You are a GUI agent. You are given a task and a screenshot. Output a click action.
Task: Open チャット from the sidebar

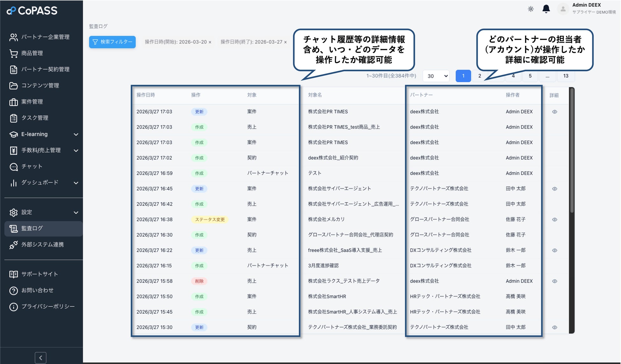(32, 166)
